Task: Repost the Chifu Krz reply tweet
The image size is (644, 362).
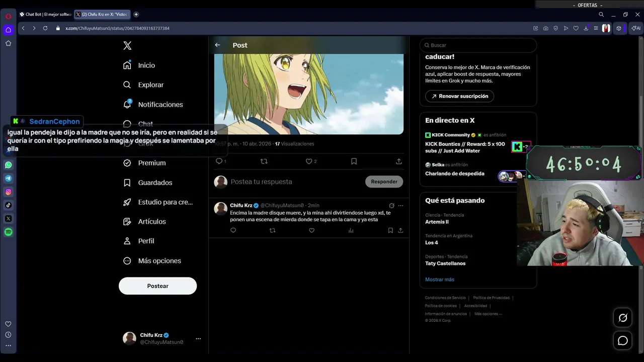Action: (x=272, y=230)
